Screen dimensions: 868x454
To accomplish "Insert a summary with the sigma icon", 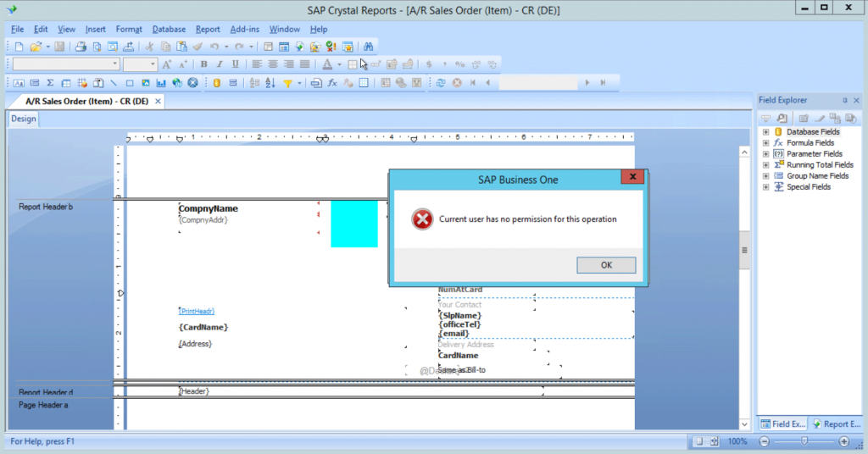I will [x=50, y=83].
